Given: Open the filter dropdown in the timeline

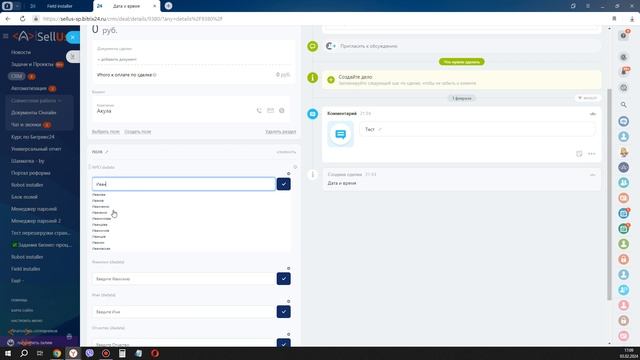Looking at the screenshot, I should 587,98.
